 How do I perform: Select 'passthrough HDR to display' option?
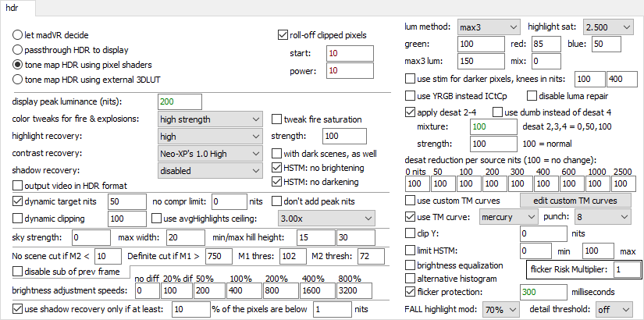(x=18, y=50)
